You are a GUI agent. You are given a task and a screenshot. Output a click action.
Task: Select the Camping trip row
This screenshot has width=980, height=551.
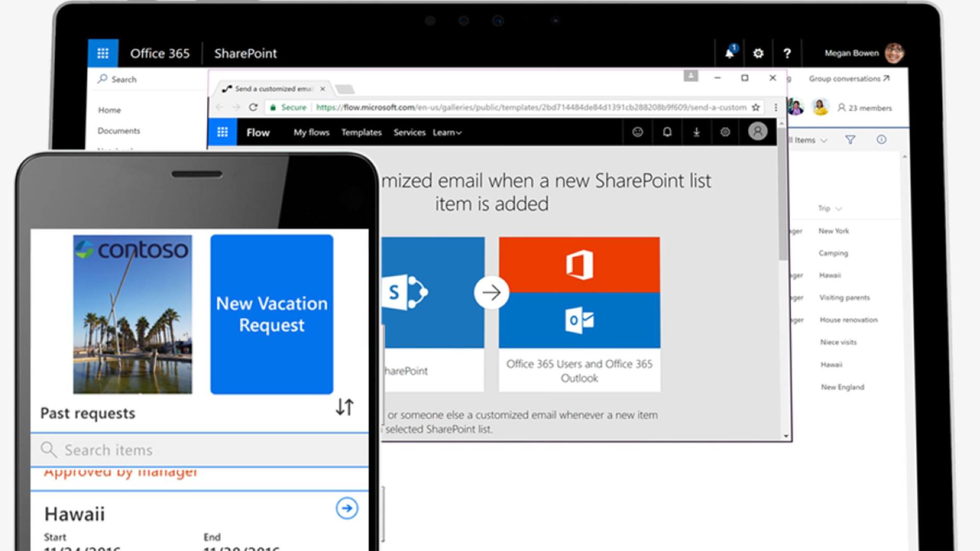833,253
